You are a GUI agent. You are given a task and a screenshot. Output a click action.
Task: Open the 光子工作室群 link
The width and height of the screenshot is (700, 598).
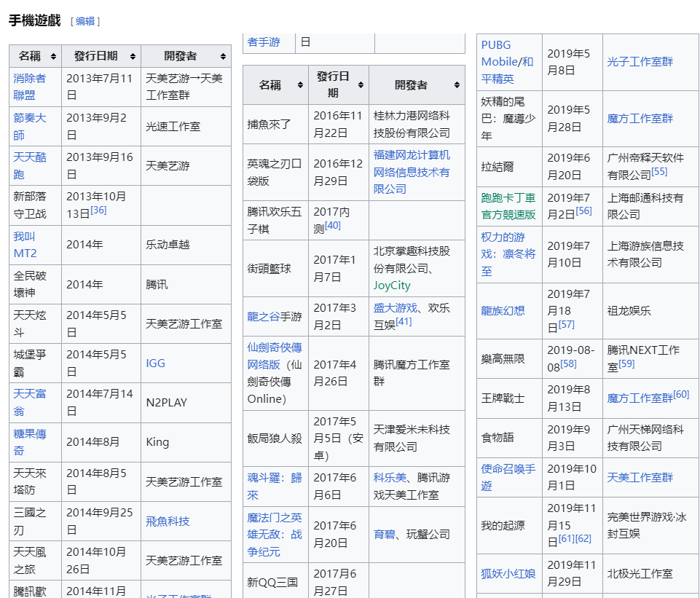(640, 62)
